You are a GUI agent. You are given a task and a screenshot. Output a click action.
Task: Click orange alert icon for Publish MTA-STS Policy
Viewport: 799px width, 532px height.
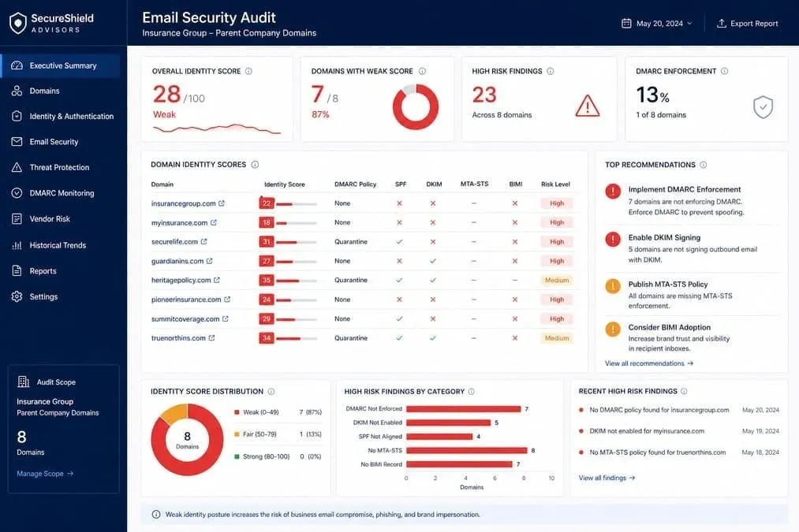point(613,286)
